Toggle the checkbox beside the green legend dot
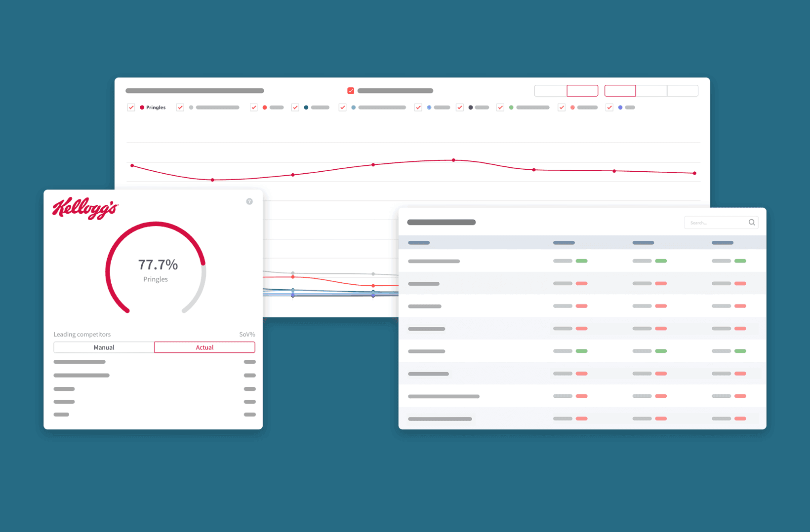This screenshot has width=810, height=532. click(x=500, y=108)
